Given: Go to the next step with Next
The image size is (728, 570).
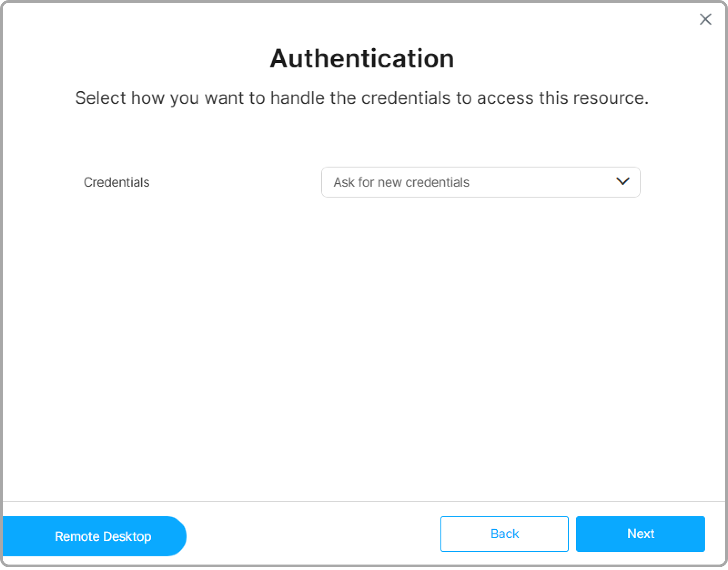Looking at the screenshot, I should (x=640, y=534).
